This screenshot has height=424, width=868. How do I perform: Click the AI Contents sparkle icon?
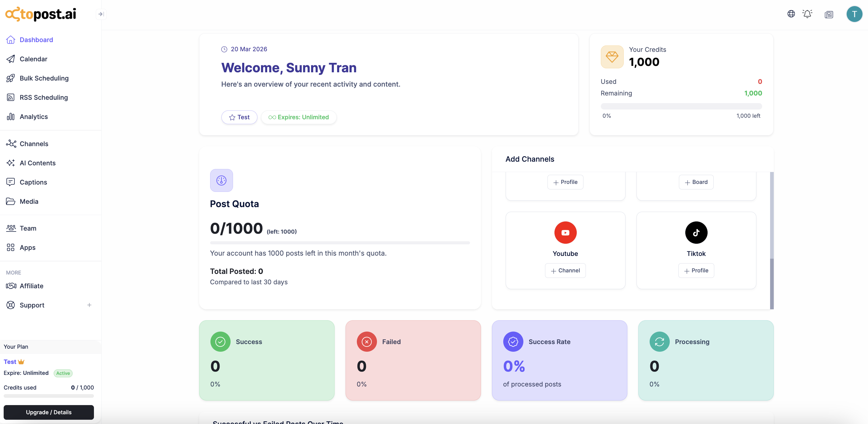click(10, 163)
